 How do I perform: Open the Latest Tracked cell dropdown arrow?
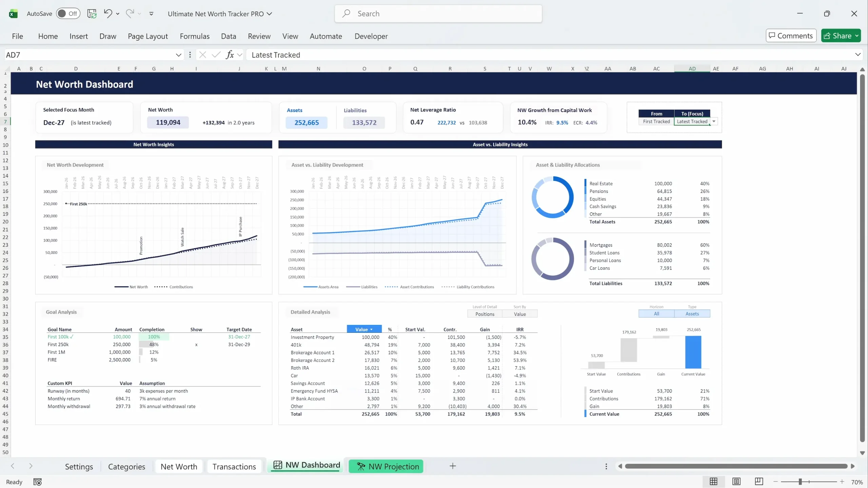pos(714,121)
